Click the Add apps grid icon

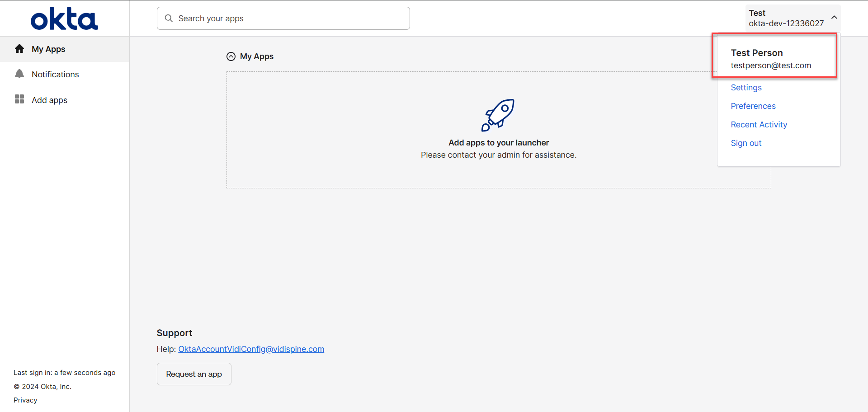(x=19, y=99)
